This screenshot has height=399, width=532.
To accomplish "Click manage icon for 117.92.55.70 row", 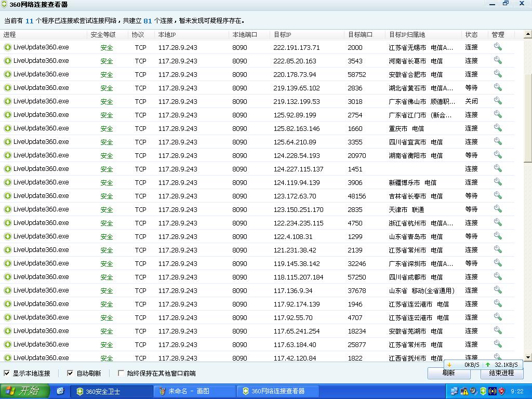I will pos(498,317).
